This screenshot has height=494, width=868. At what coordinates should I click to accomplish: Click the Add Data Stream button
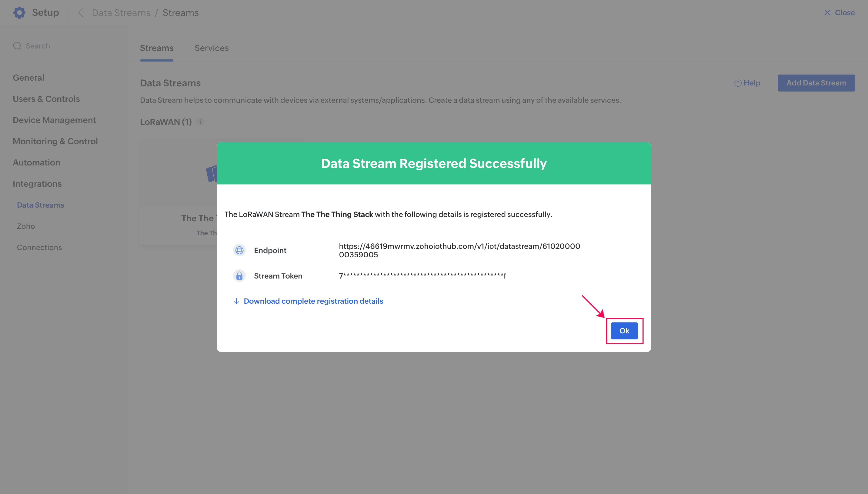pos(816,83)
